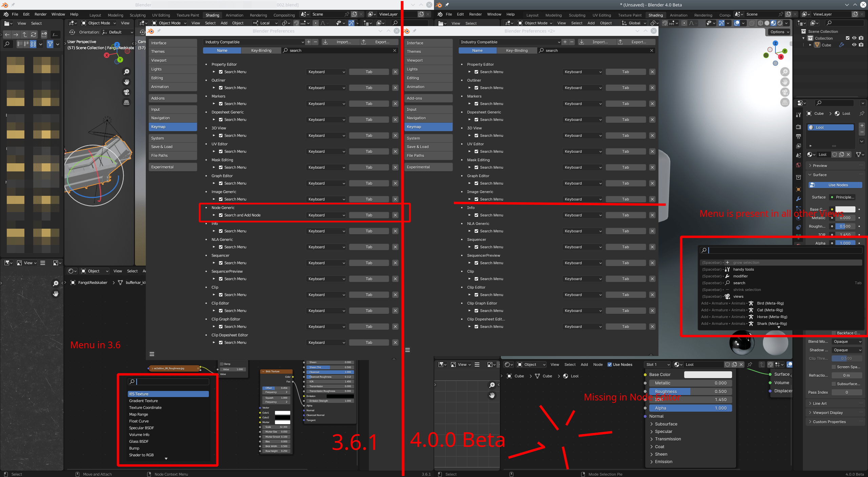Open the Render menu in the menu bar
868x477 pixels.
point(475,14)
